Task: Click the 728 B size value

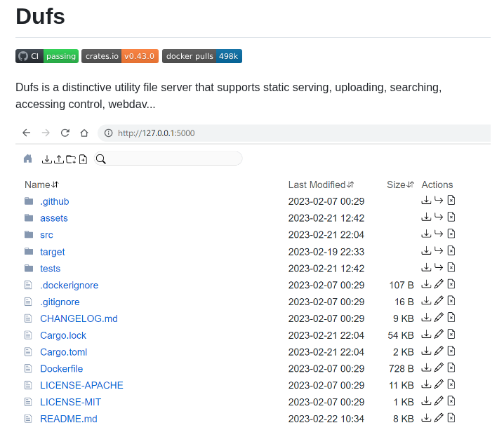Action: [x=401, y=368]
